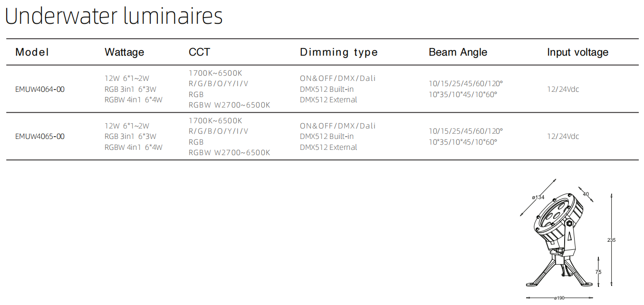The width and height of the screenshot is (644, 305).
Task: Click RGBW W2700~6500K in EMUW4065-00 row
Action: (230, 153)
